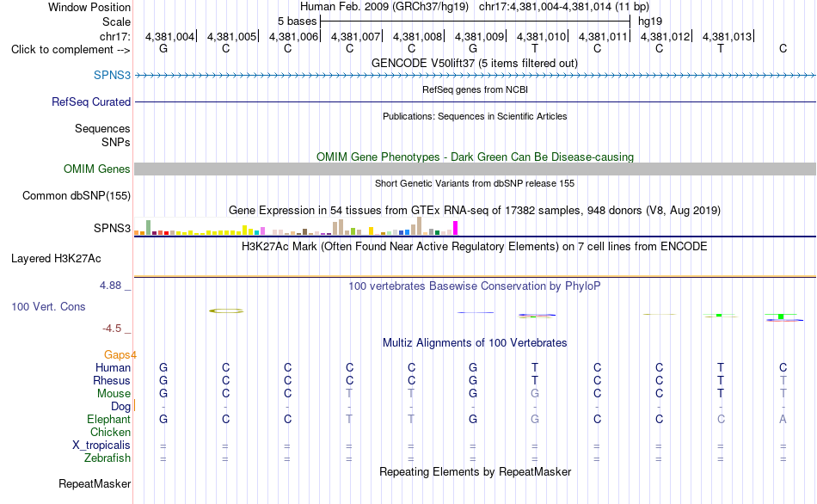Open the 100 Vert. Cons track label
The height and width of the screenshot is (504, 817).
coord(48,306)
